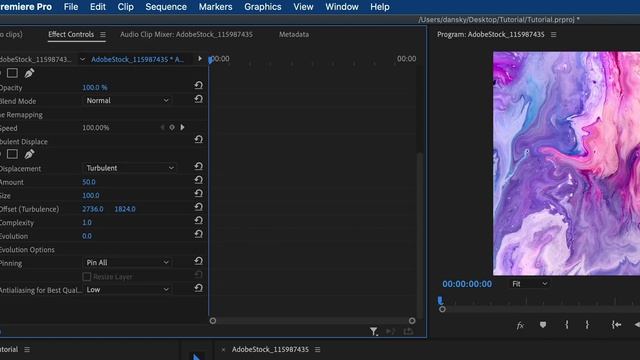Viewport: 640px width, 360px height.
Task: Click the Opacity value 100.0 %
Action: pyautogui.click(x=95, y=87)
